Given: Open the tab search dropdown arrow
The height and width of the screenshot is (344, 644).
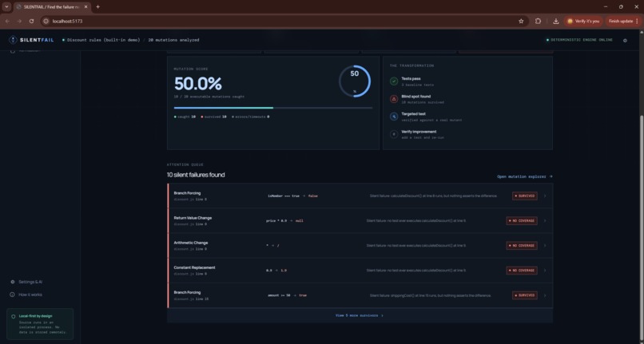Looking at the screenshot, I should [6, 7].
